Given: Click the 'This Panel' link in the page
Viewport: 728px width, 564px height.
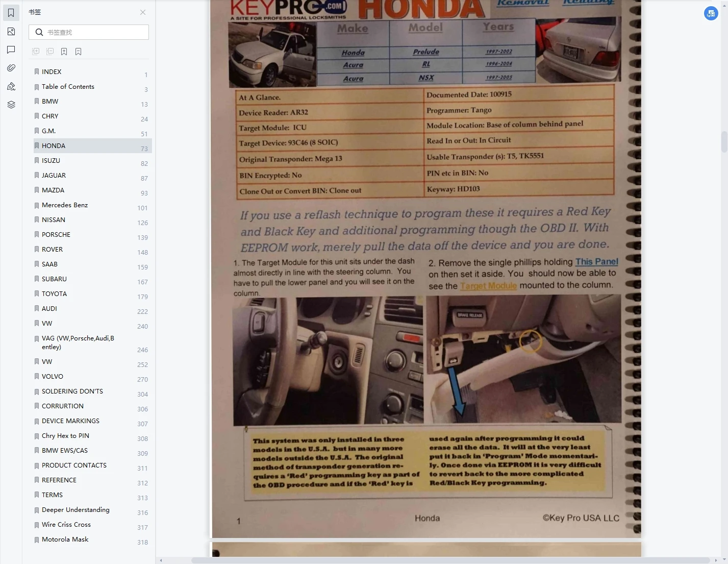Looking at the screenshot, I should tap(596, 262).
